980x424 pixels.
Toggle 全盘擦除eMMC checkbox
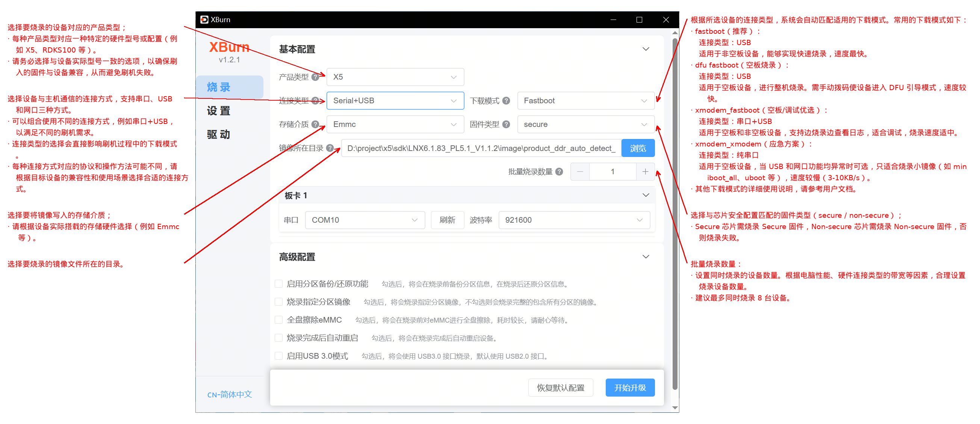(x=278, y=320)
